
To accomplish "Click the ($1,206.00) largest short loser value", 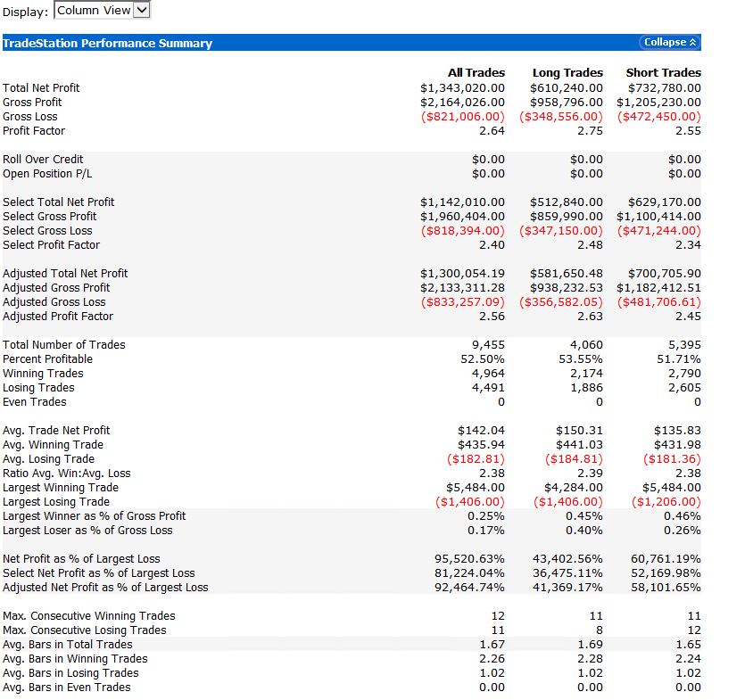I will pyautogui.click(x=666, y=502).
